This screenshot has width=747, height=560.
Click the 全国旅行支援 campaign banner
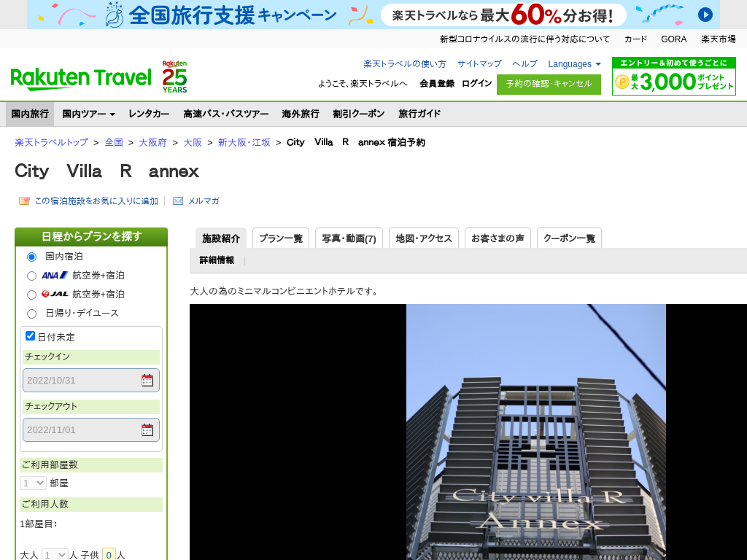(373, 15)
